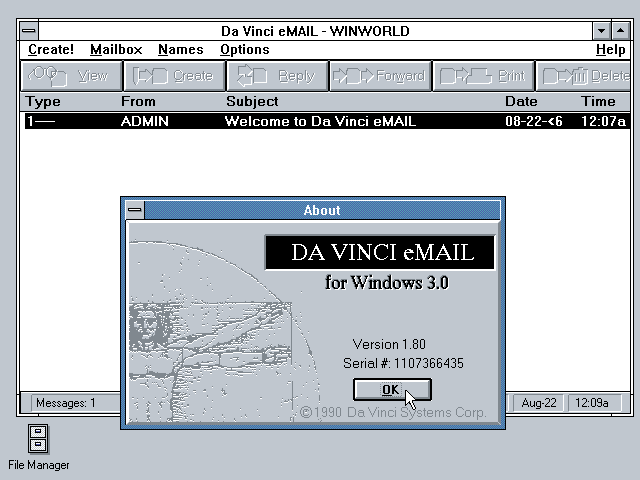The image size is (640, 480).
Task: Open the Options menu
Action: click(244, 49)
